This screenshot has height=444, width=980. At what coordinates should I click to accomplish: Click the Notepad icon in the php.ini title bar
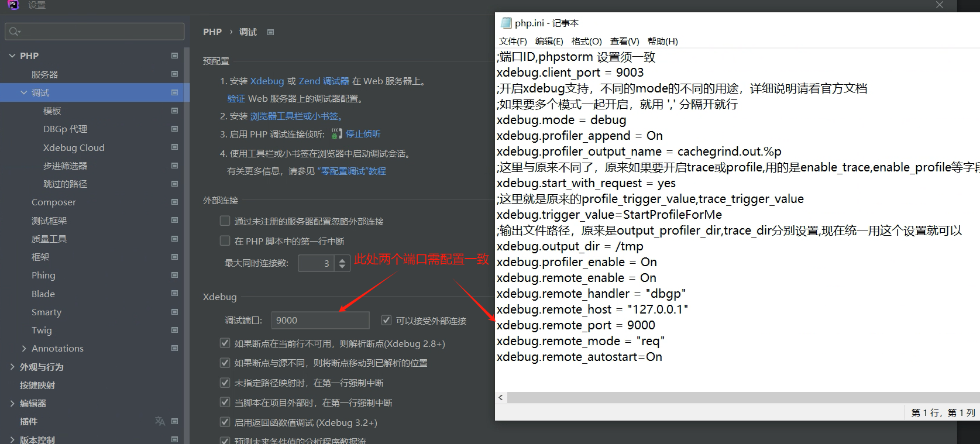506,23
